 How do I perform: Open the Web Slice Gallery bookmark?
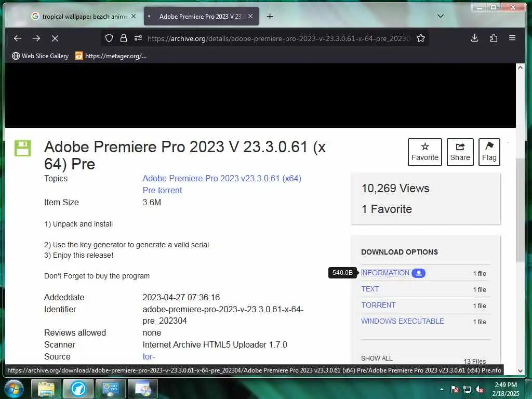pos(41,56)
